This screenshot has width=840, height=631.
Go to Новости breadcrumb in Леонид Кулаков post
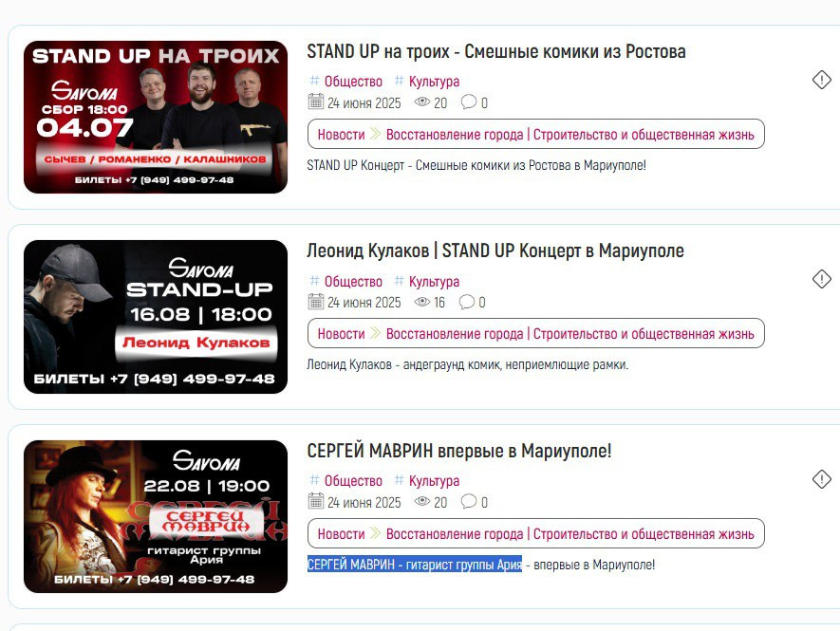coord(341,334)
